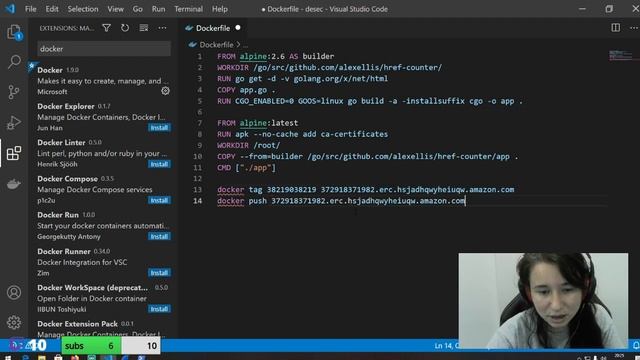Screen dimensions: 640x360
Task: Click the unsaved dot on Dockerfile tab
Action: coord(238,28)
